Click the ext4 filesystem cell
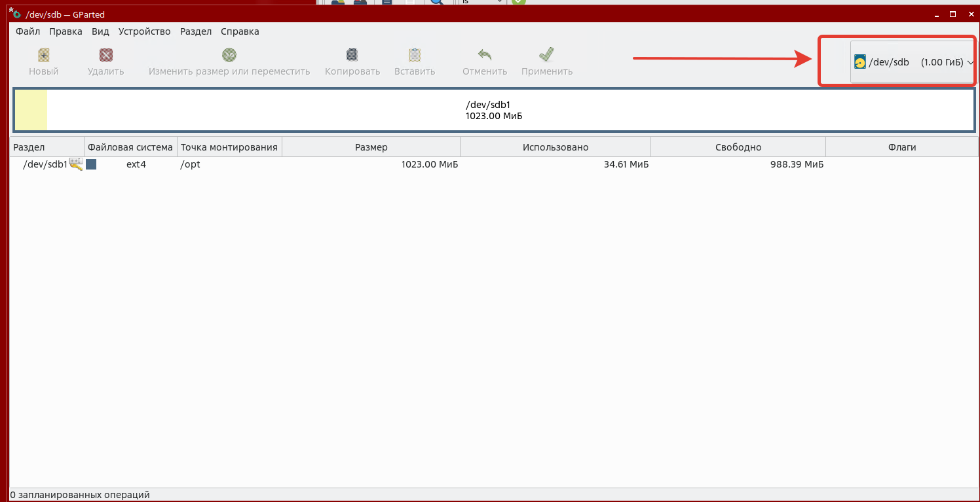980x502 pixels. tap(136, 164)
